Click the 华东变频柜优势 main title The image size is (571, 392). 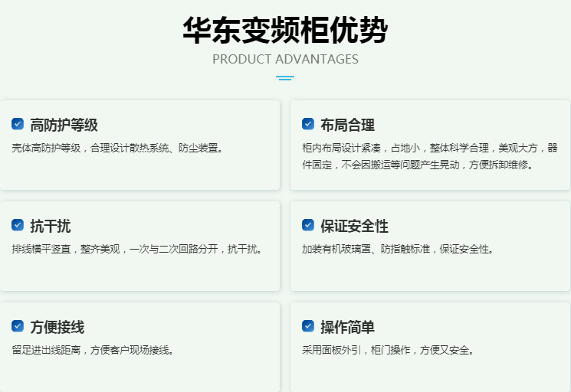tap(285, 31)
